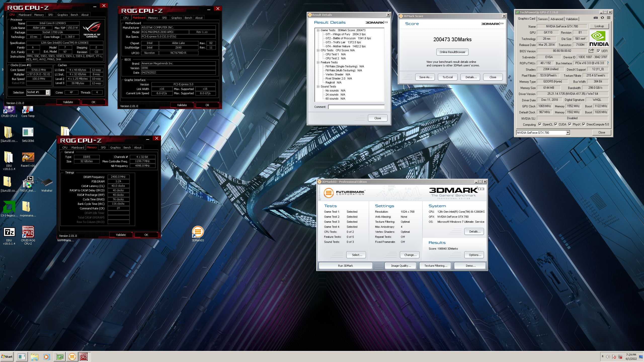Viewport: 644px width, 362px height.
Task: Click Save As... in 3DMark Score
Action: click(x=425, y=77)
